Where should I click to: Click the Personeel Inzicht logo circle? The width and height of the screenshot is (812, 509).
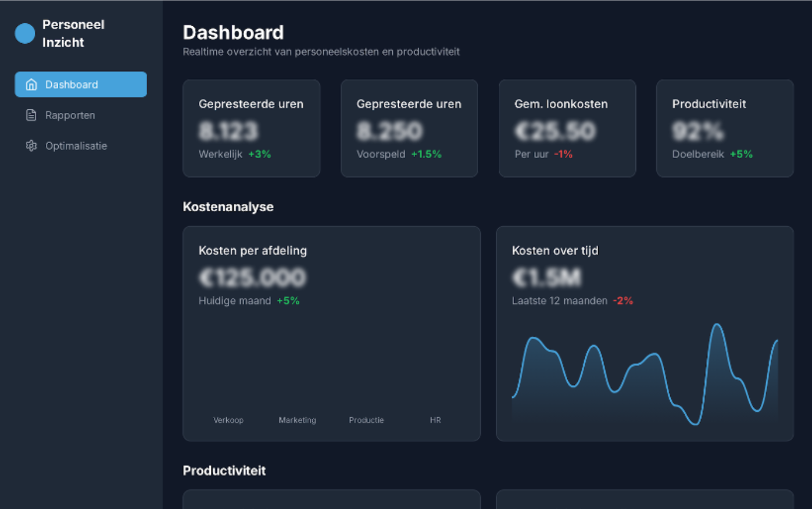(x=24, y=33)
